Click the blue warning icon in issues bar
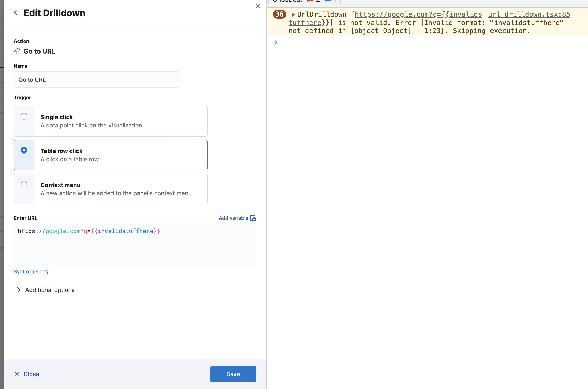 click(x=328, y=1)
